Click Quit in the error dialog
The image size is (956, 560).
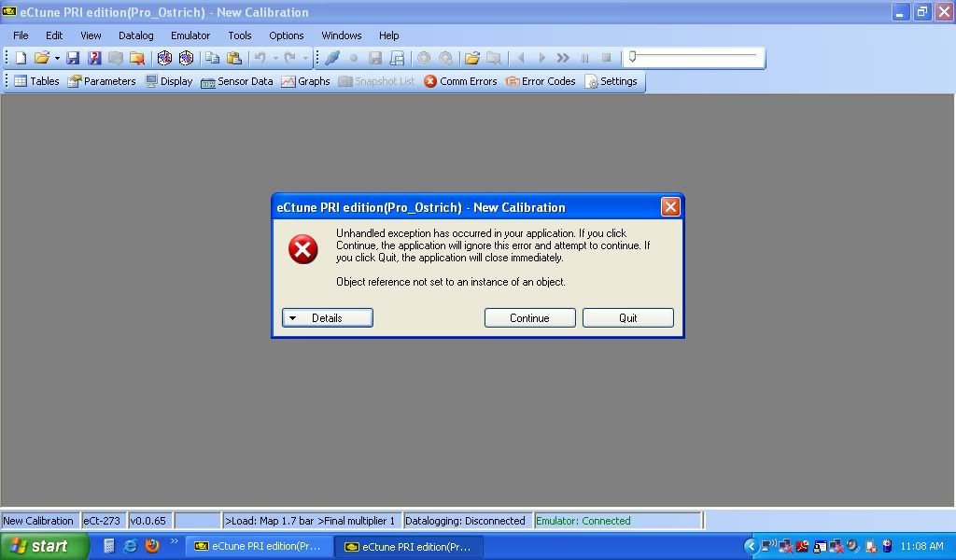click(628, 317)
